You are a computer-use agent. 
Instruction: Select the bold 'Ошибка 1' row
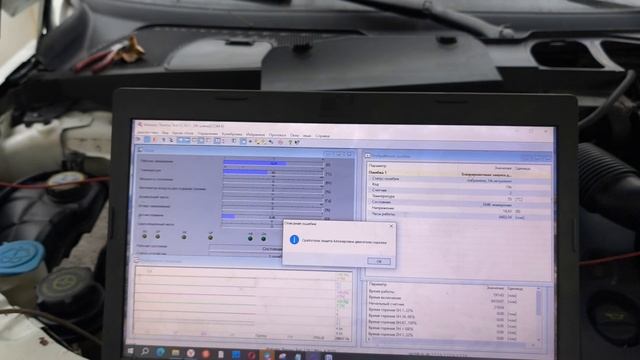tap(459, 173)
